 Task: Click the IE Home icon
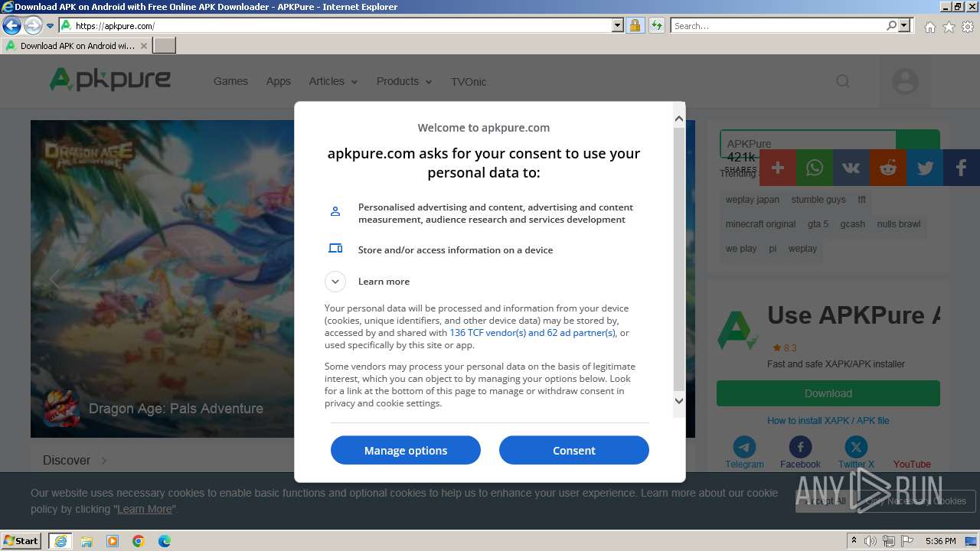point(929,27)
